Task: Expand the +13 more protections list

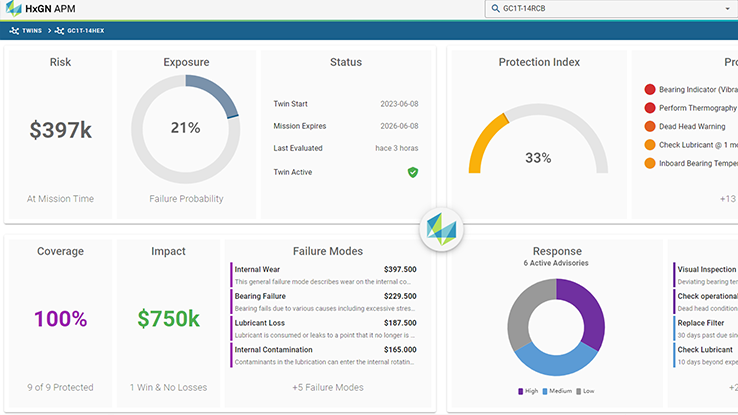Action: (728, 198)
